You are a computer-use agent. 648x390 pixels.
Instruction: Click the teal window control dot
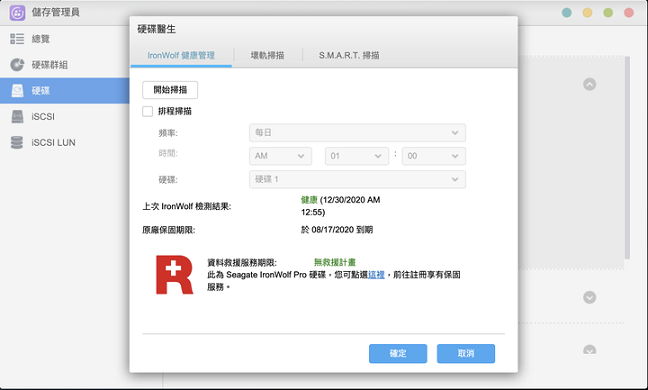pyautogui.click(x=567, y=13)
